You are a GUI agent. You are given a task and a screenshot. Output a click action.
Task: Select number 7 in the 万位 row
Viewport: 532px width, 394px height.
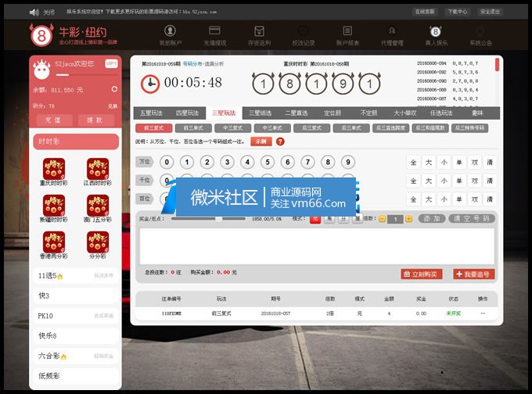pyautogui.click(x=307, y=162)
